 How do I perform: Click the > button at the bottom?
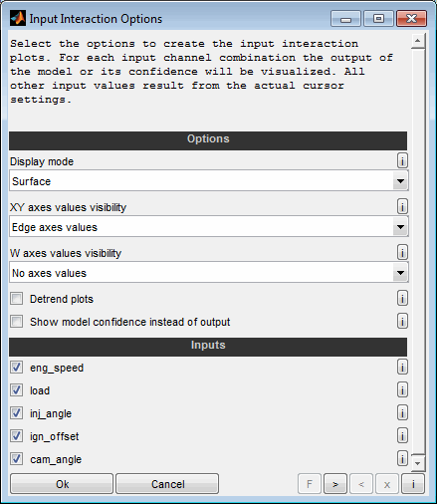click(335, 484)
